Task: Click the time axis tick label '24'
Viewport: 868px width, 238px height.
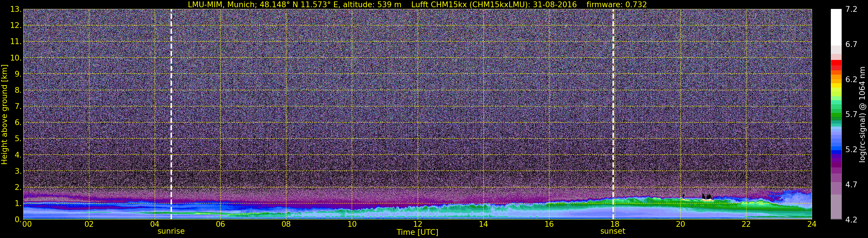Action: (812, 224)
